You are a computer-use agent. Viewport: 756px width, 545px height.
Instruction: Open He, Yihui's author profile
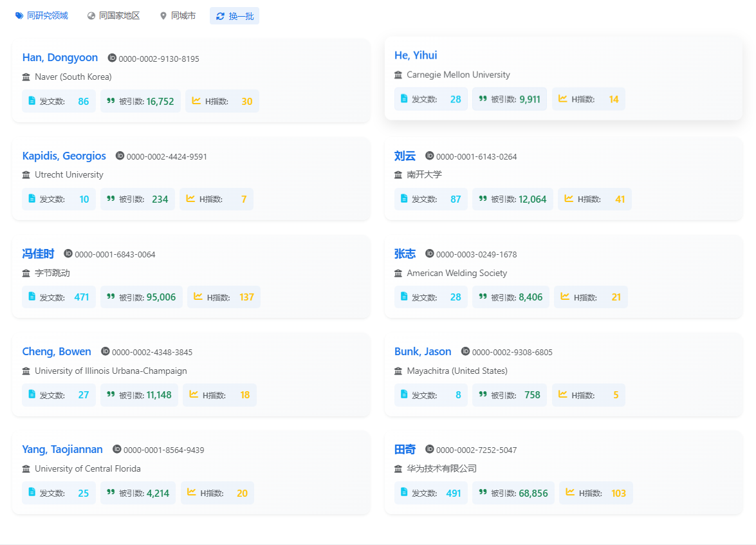pyautogui.click(x=416, y=55)
